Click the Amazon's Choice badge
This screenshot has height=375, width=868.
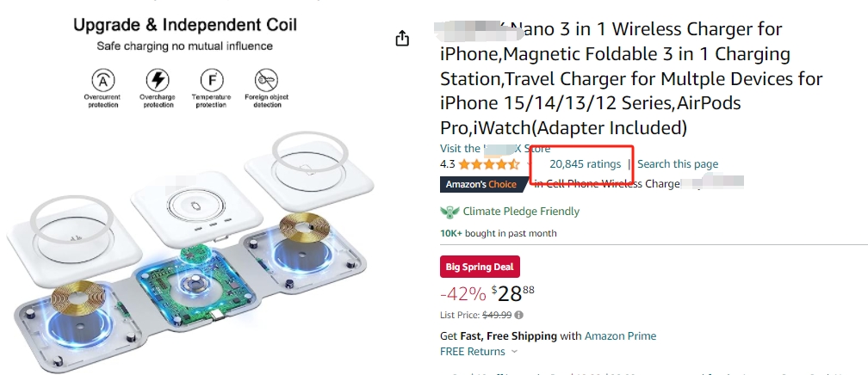pyautogui.click(x=480, y=184)
